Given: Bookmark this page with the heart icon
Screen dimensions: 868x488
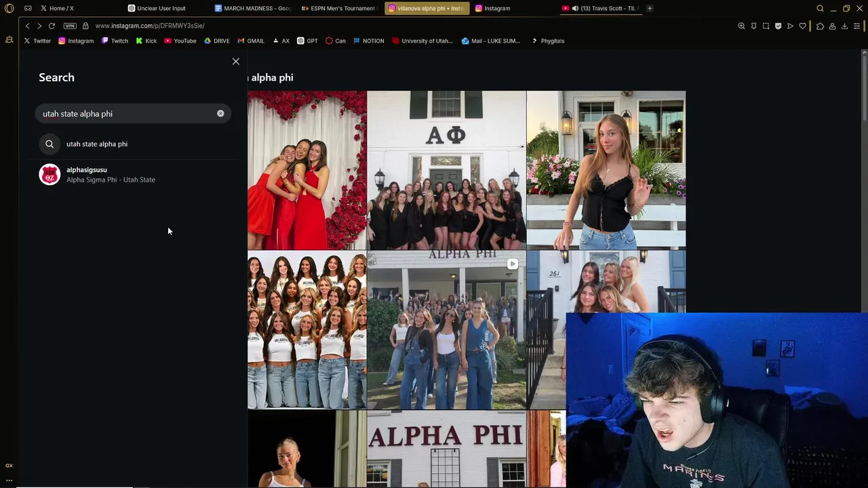Looking at the screenshot, I should point(802,26).
